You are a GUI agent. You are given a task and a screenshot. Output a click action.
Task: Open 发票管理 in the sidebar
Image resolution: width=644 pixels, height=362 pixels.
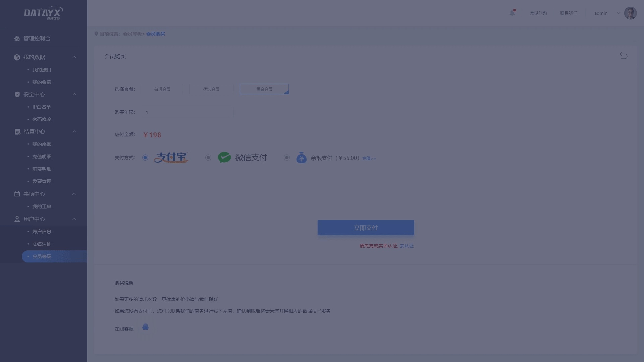pos(42,181)
